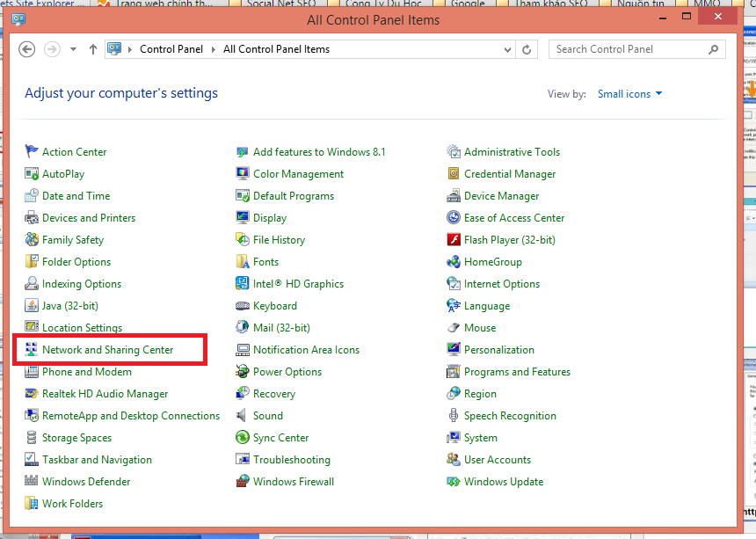This screenshot has width=756, height=539.
Task: Click the Date and Time clock icon
Action: tap(32, 196)
